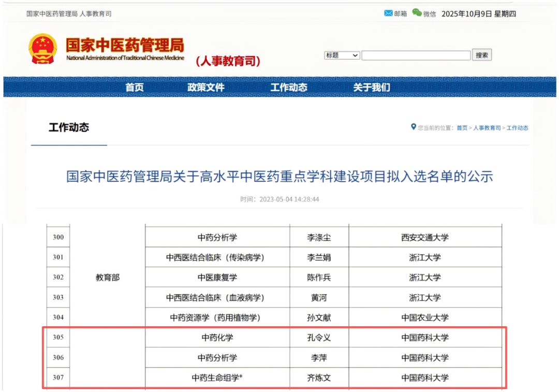Select 工作动态 in the blue navigation bar
The height and width of the screenshot is (392, 559).
pos(289,88)
